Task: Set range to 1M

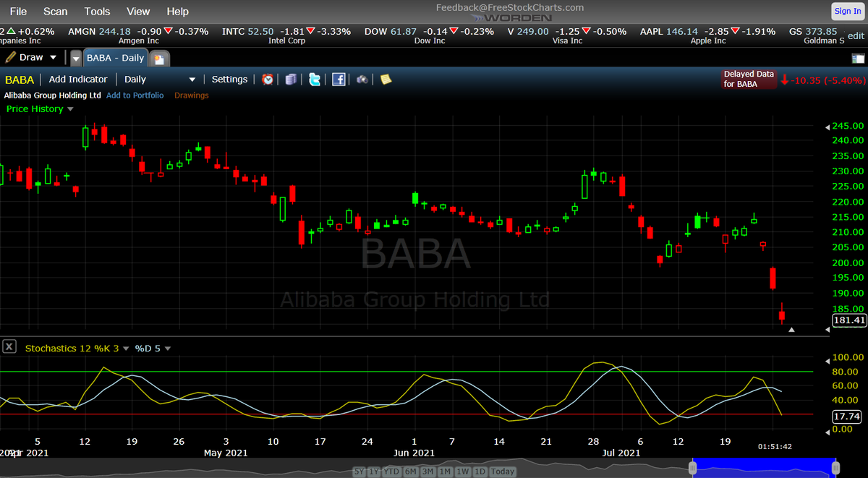Action: [x=444, y=471]
